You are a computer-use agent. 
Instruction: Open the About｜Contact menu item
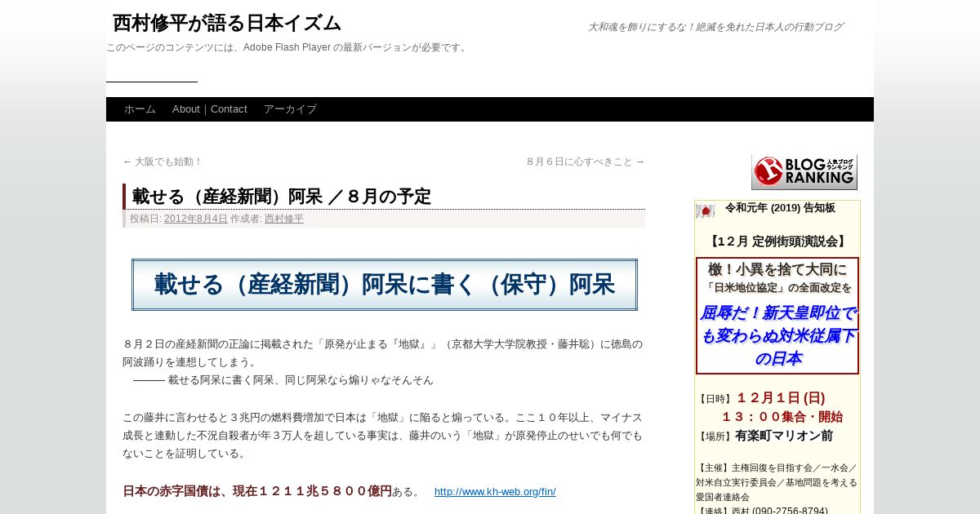(210, 109)
